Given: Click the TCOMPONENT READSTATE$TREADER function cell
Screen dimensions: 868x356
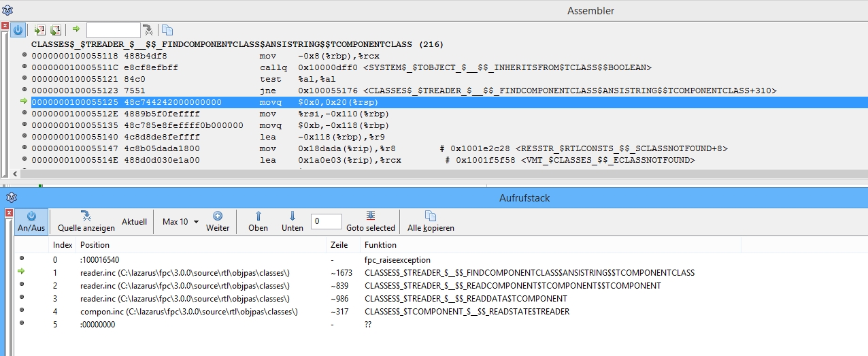Looking at the screenshot, I should click(467, 311).
